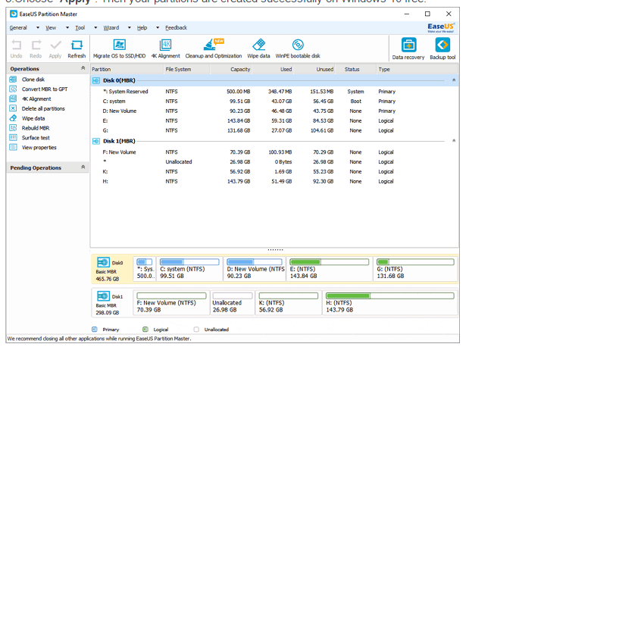The width and height of the screenshot is (644, 644).
Task: Sort by the Capacity column header
Action: point(231,70)
